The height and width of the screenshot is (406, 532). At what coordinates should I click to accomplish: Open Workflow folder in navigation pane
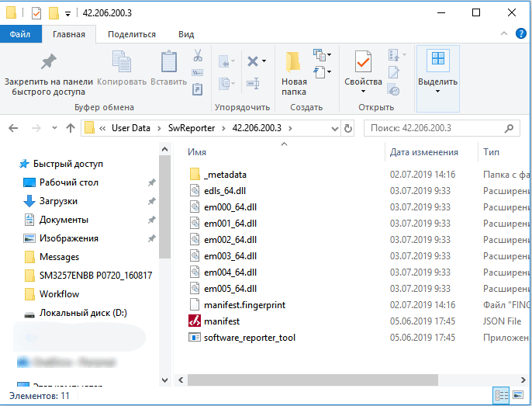pyautogui.click(x=59, y=294)
